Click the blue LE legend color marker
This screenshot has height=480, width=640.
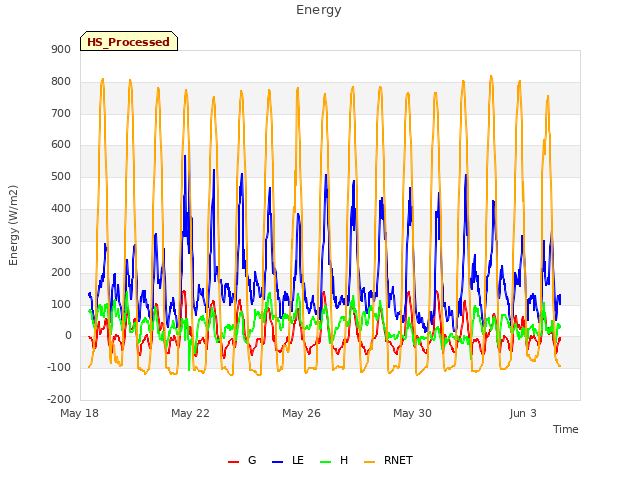[x=278, y=462]
